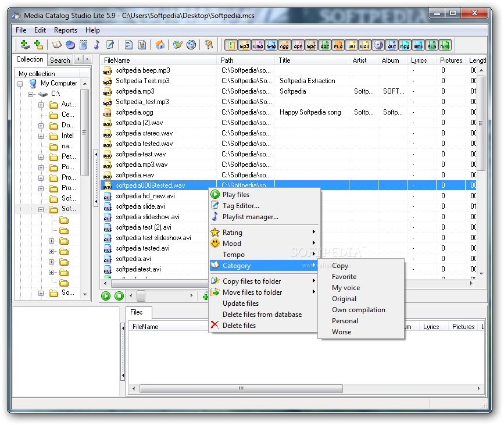This screenshot has width=504, height=425.
Task: Expand the Per... folder node
Action: (41, 157)
